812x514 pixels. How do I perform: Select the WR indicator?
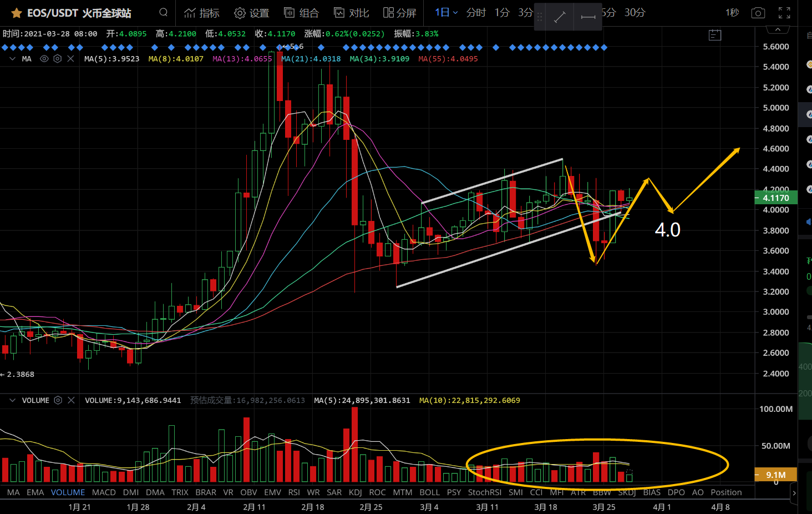(313, 492)
